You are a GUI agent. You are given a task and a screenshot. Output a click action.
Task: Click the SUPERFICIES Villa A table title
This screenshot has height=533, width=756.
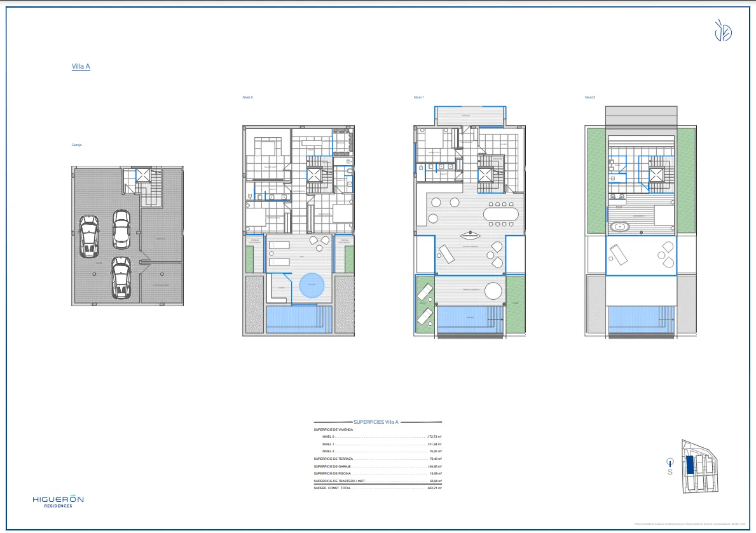tap(376, 422)
